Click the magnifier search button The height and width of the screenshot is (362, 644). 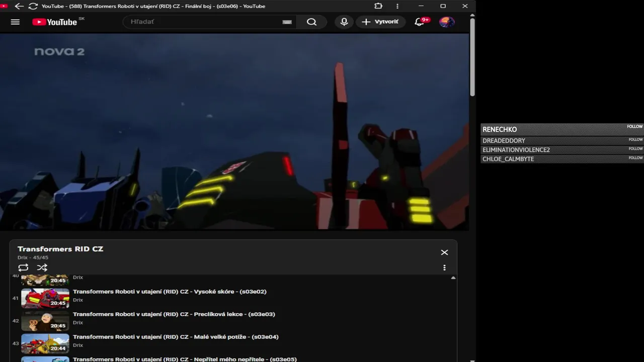(x=311, y=22)
